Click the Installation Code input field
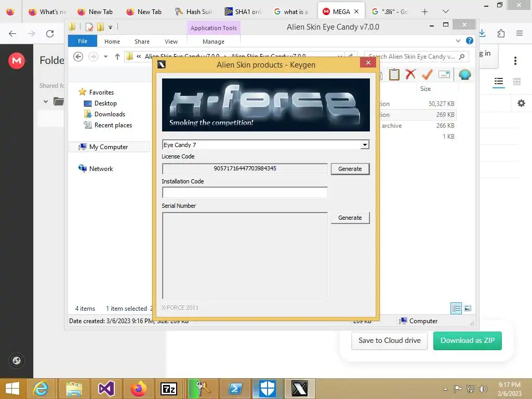 245,192
